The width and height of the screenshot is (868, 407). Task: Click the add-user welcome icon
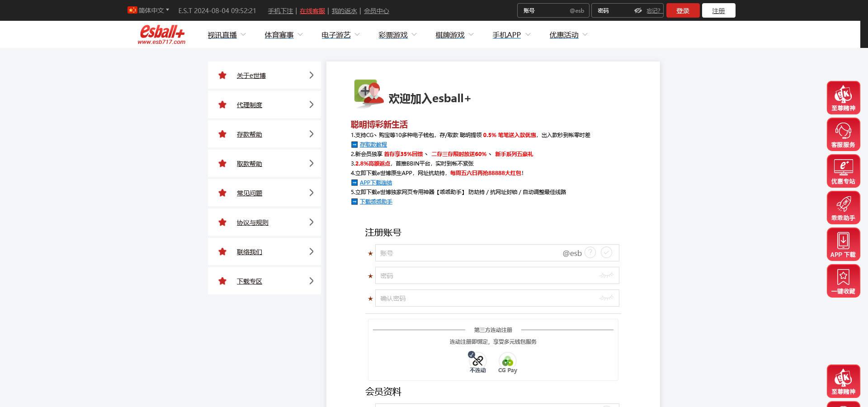(369, 94)
